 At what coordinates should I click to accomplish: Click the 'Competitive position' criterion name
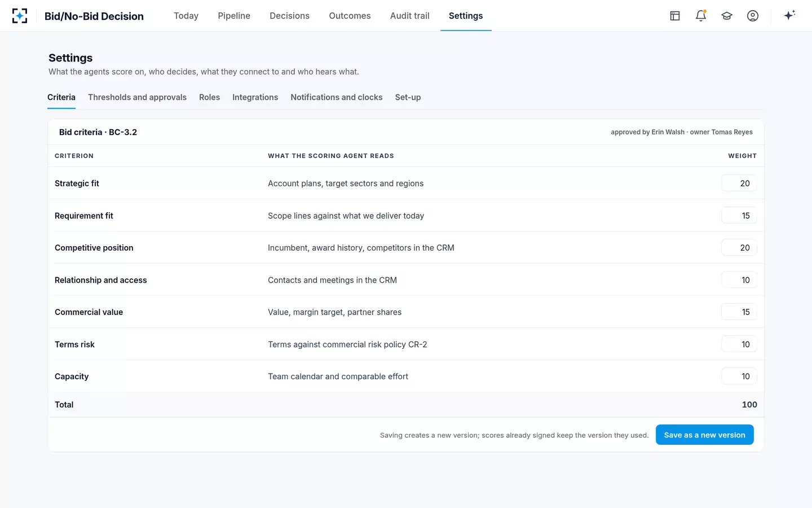coord(94,248)
